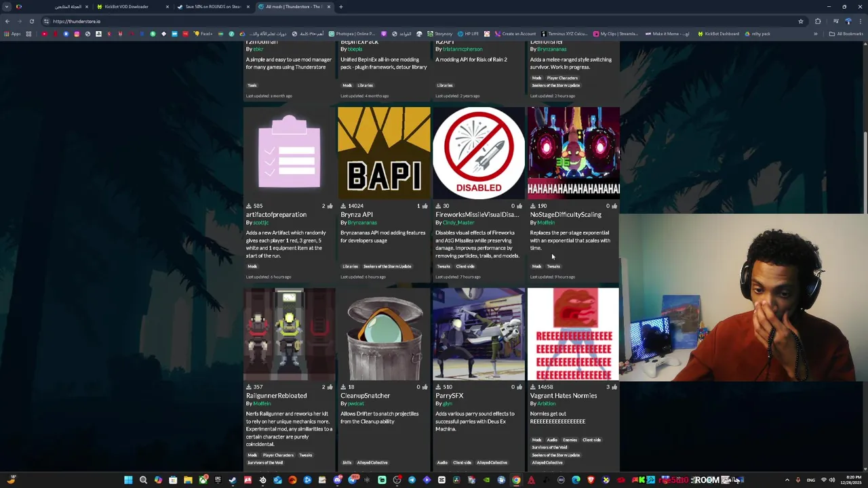This screenshot has height=488, width=868.
Task: Open the NoStageDifficultyScaling mod image
Action: click(574, 153)
